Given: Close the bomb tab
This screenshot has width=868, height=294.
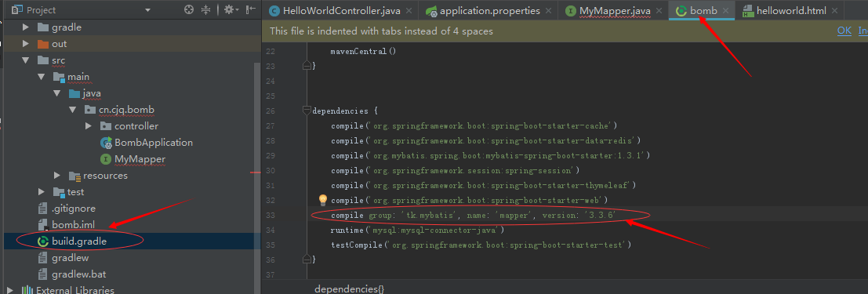Looking at the screenshot, I should click(726, 10).
